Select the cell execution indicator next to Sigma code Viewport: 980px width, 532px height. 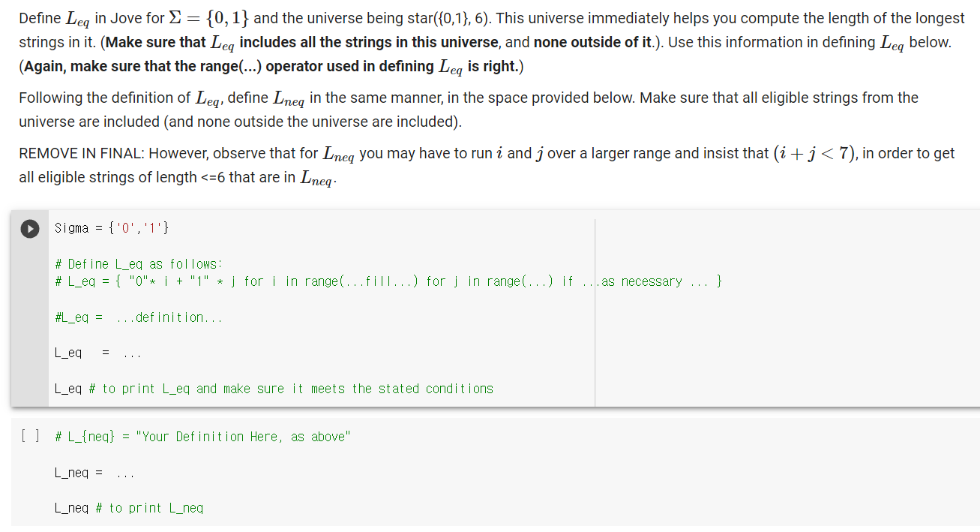click(x=29, y=229)
